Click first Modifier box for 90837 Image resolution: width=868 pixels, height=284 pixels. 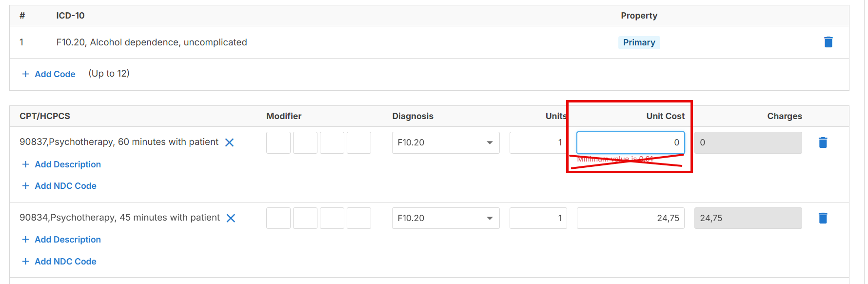278,142
